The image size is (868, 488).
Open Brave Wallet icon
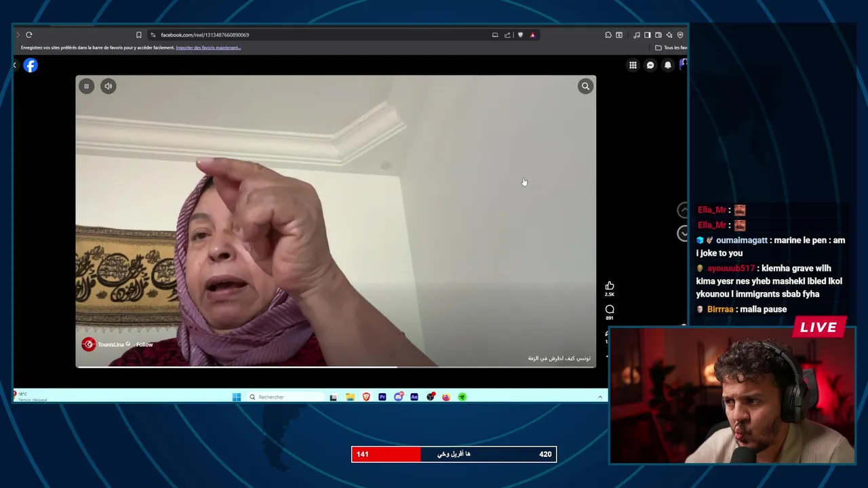658,35
